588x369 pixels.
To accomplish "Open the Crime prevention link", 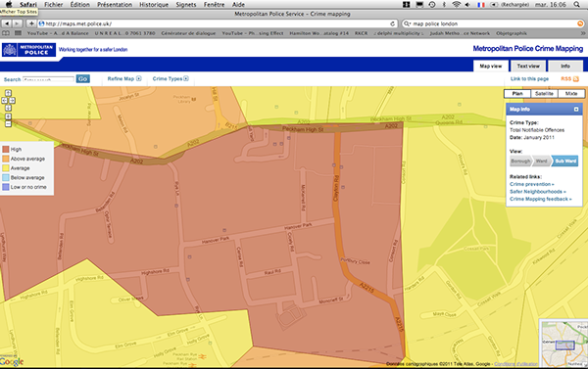I will point(532,184).
